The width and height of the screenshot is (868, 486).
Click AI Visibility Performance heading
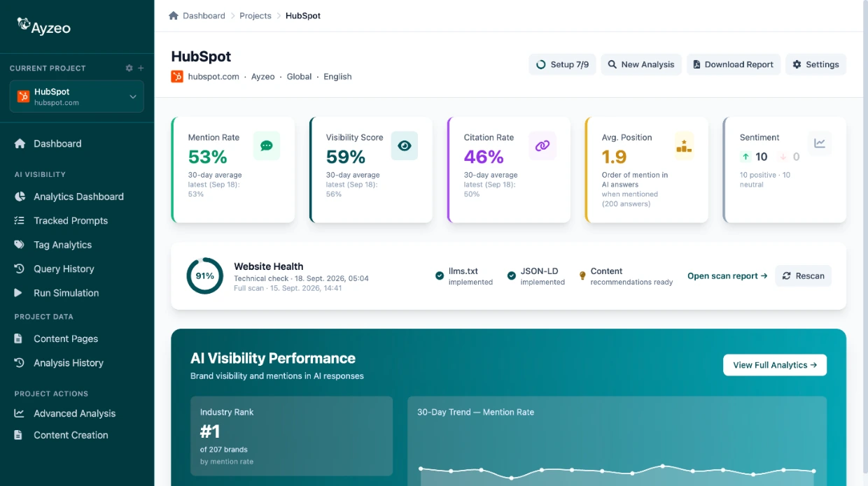point(273,358)
